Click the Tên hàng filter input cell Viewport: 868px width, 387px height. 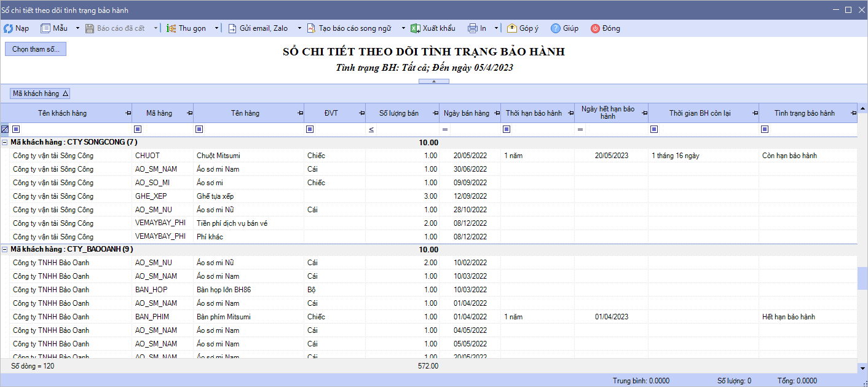253,129
